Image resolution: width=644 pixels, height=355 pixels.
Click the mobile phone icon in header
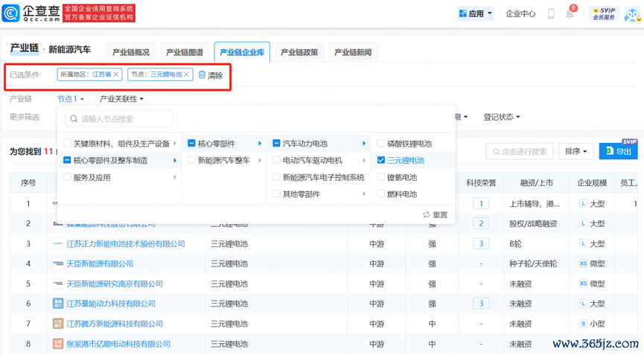click(551, 13)
